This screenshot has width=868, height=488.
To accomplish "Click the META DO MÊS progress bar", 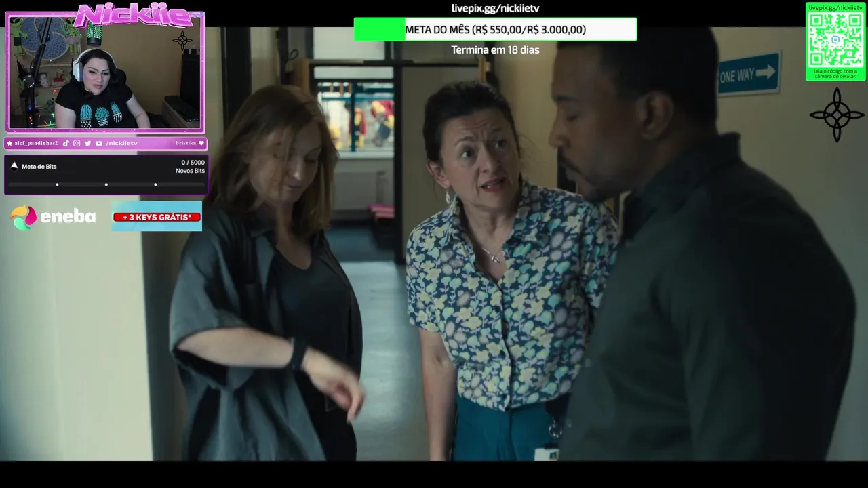I will [x=495, y=29].
